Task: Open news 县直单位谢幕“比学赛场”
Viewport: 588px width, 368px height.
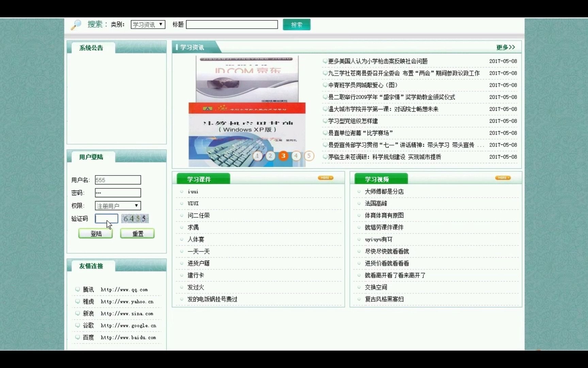Action: coord(360,133)
